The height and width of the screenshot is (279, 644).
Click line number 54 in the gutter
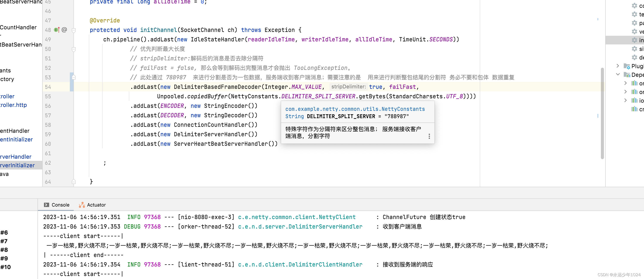point(48,87)
